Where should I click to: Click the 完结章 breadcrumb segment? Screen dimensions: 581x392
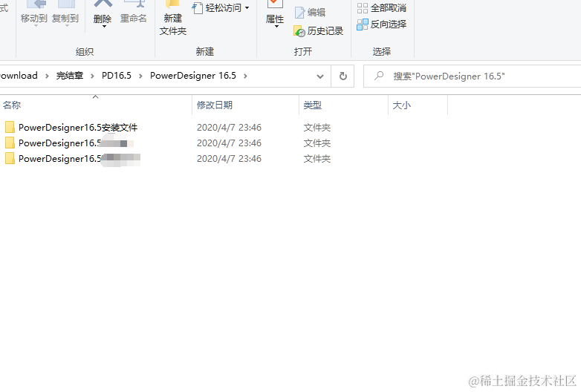[70, 76]
